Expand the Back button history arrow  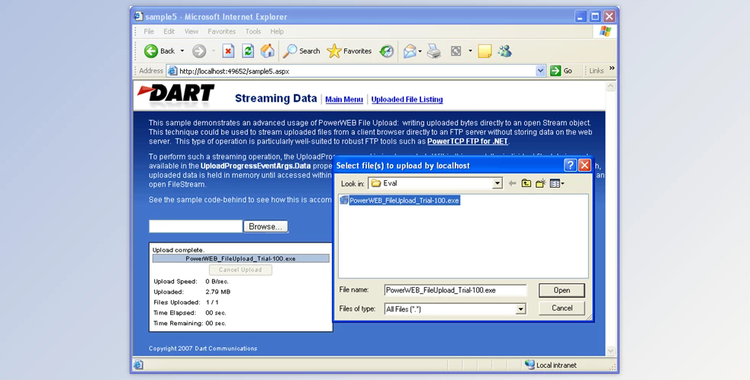point(182,51)
